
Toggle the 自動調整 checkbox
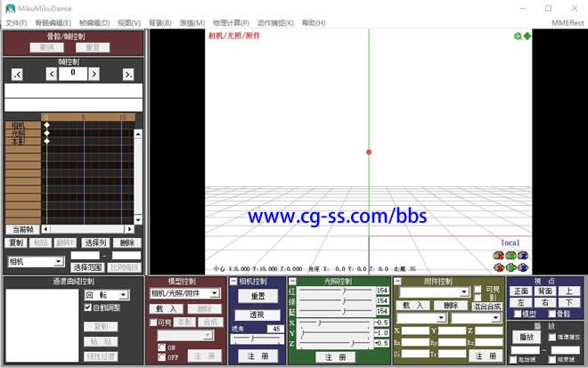point(88,307)
